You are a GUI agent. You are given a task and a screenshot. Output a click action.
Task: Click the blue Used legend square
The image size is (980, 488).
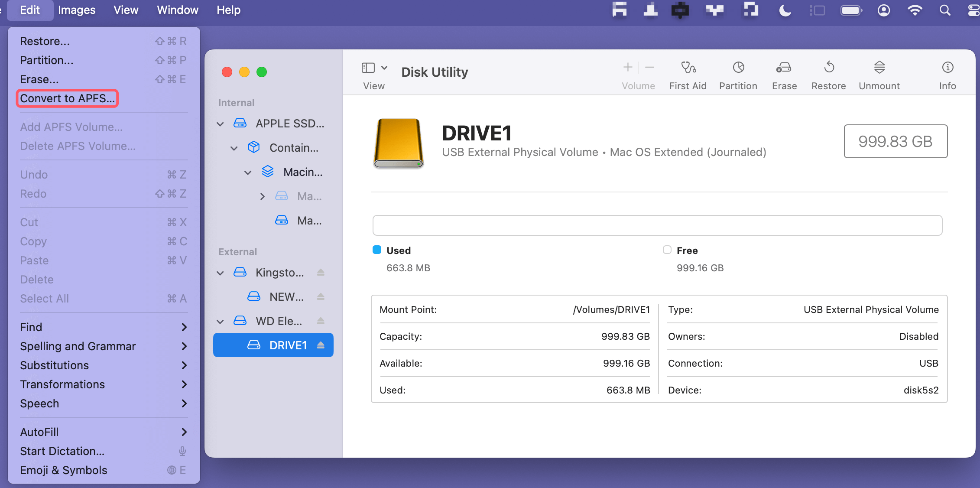[377, 250]
